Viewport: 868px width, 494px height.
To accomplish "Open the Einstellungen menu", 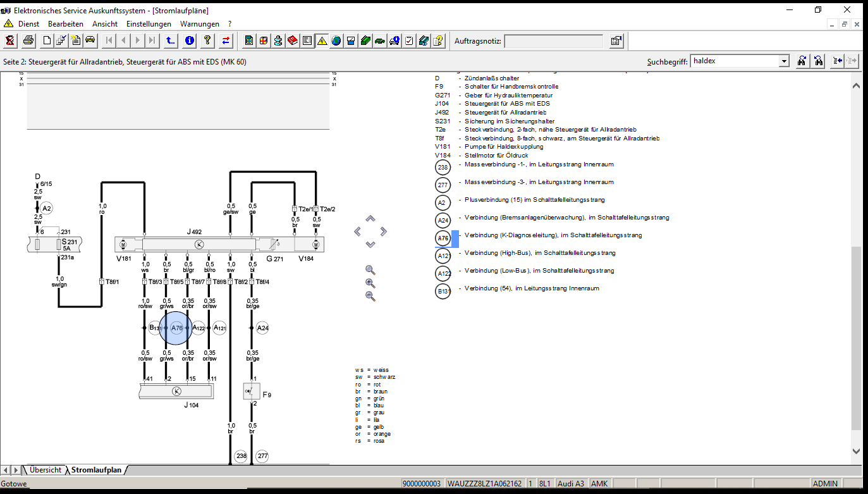I will click(149, 24).
